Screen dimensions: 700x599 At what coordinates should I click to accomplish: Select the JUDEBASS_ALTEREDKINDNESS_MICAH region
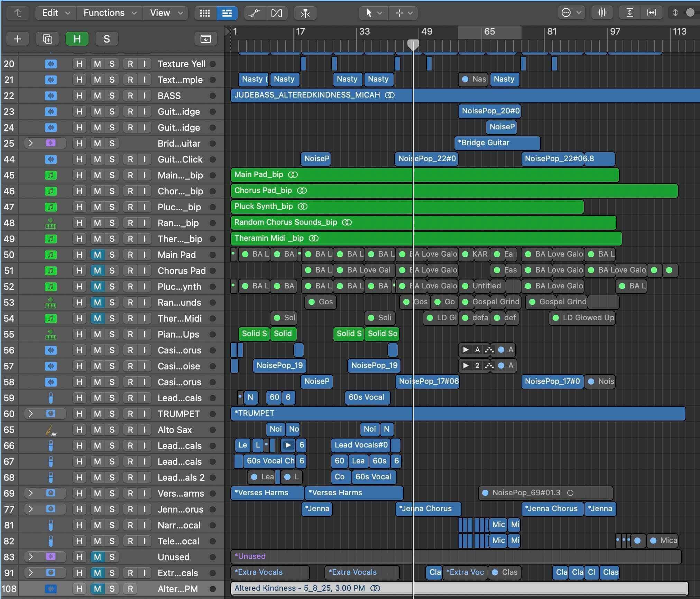tap(465, 95)
